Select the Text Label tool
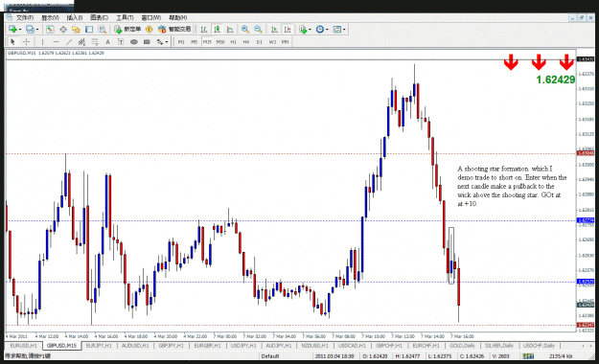Screen dimensions: 599x364 point(121,41)
